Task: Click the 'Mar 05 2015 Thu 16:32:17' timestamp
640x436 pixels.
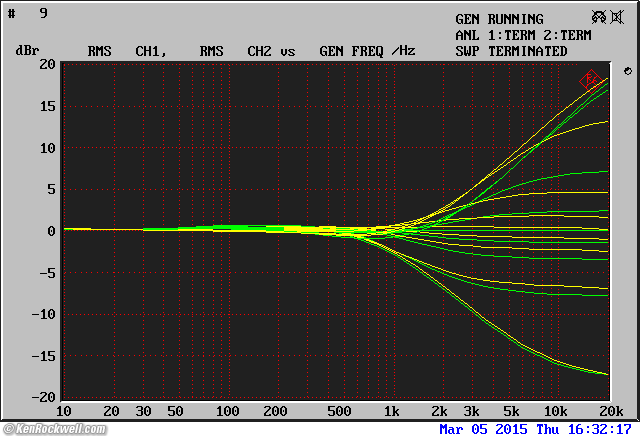Action: pos(535,429)
